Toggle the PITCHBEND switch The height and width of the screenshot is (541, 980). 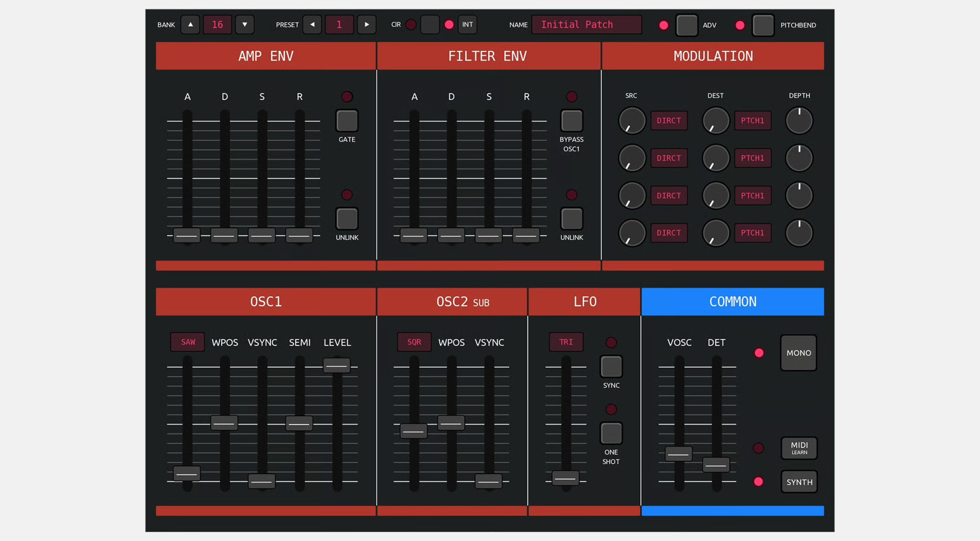tap(762, 25)
